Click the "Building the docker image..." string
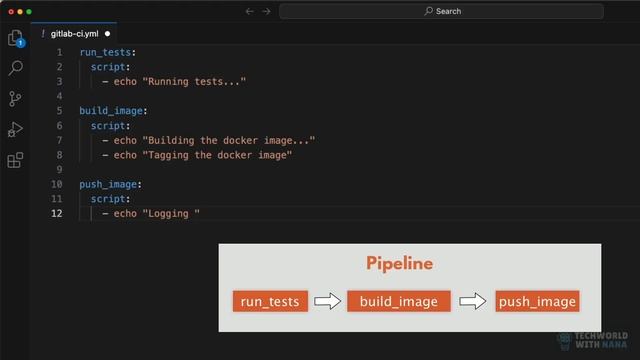 [x=229, y=140]
